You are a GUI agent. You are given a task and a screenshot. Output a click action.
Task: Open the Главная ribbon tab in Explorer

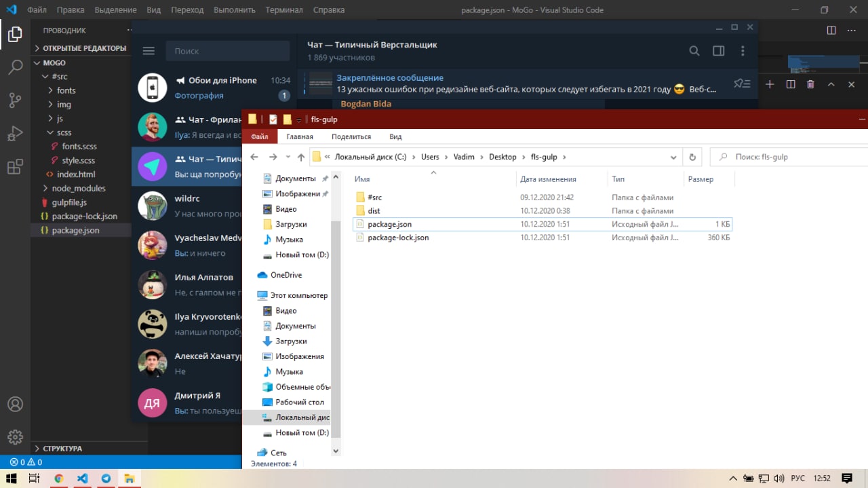click(x=300, y=136)
